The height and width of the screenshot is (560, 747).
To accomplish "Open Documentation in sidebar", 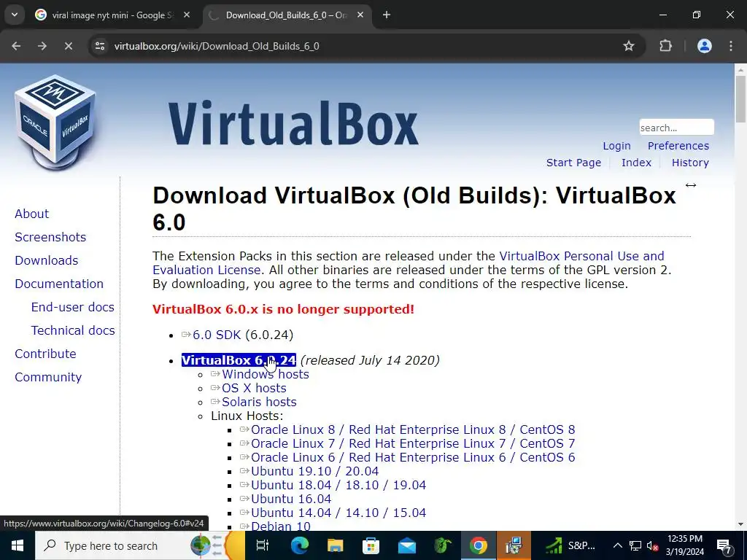I will click(59, 284).
